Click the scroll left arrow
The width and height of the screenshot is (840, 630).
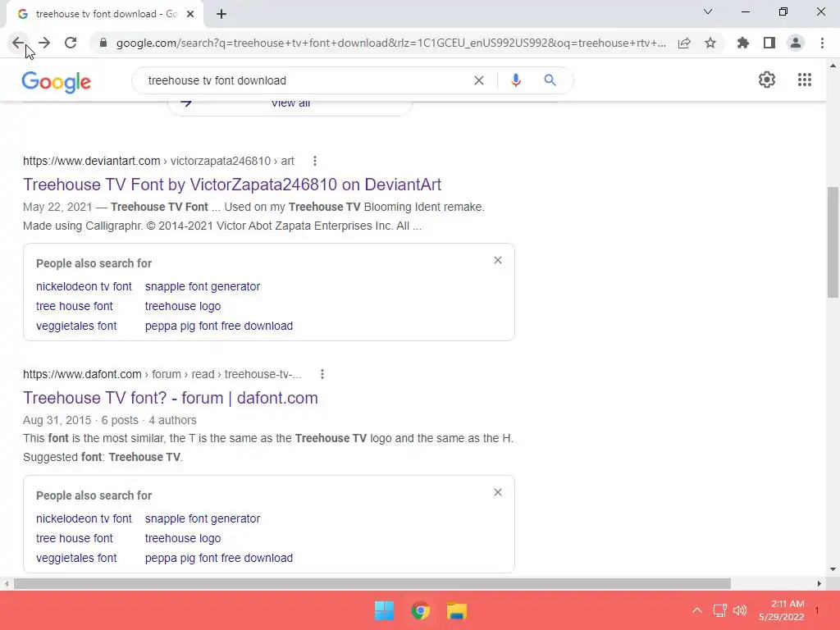[x=6, y=583]
